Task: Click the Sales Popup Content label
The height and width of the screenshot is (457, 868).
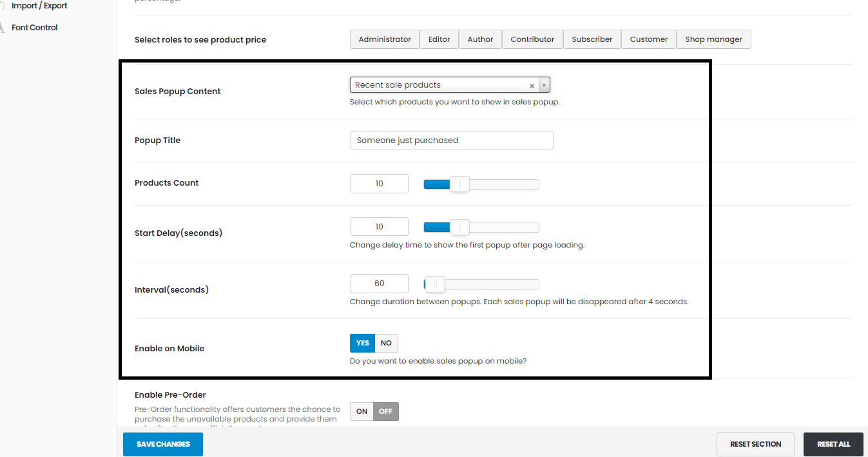Action: [x=178, y=92]
